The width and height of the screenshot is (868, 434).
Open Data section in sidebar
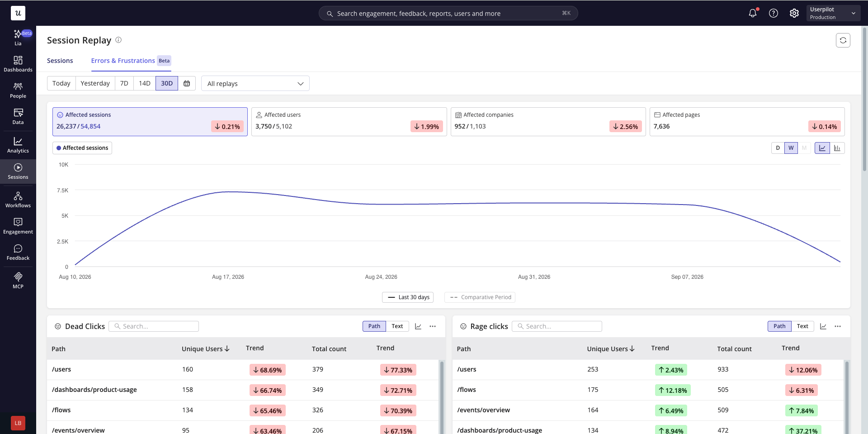(x=18, y=117)
